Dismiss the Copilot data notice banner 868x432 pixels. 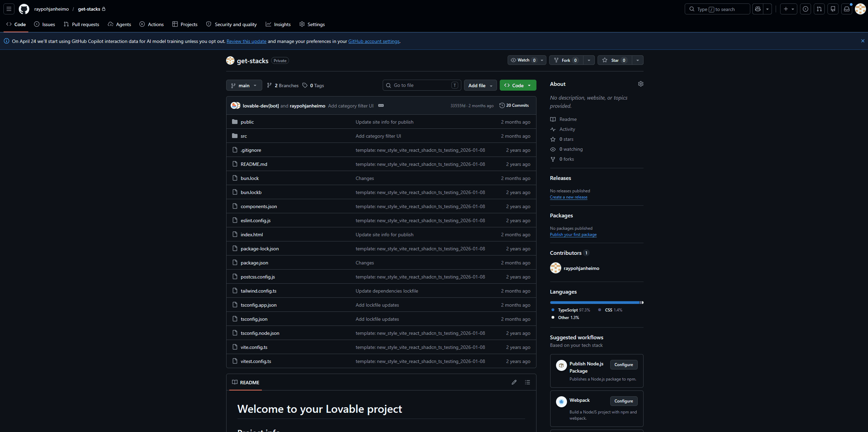tap(863, 41)
